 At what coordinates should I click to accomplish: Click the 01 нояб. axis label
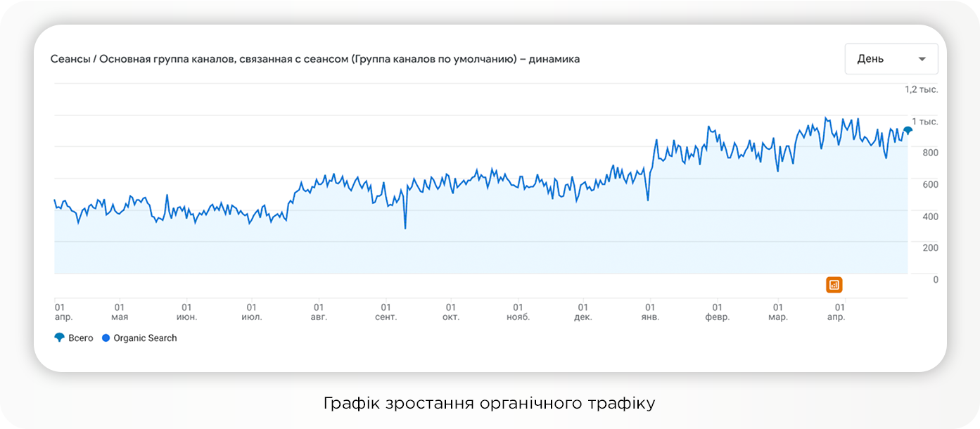[518, 312]
